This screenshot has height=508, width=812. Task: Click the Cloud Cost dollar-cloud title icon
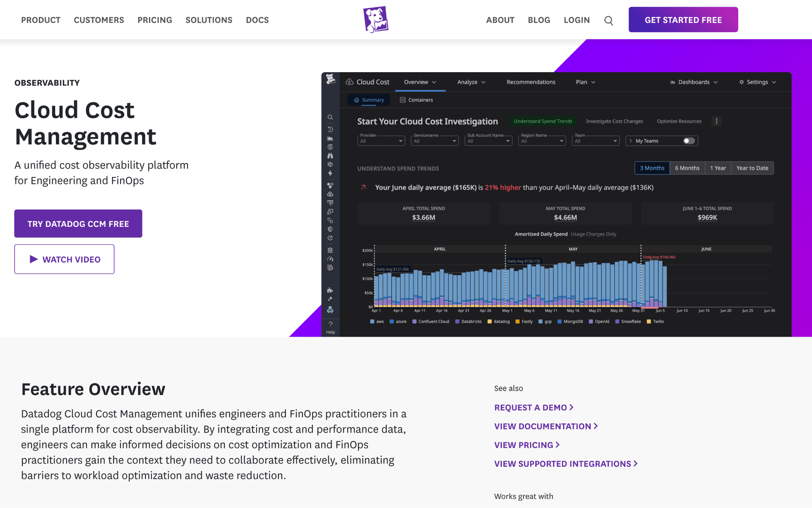click(x=349, y=82)
